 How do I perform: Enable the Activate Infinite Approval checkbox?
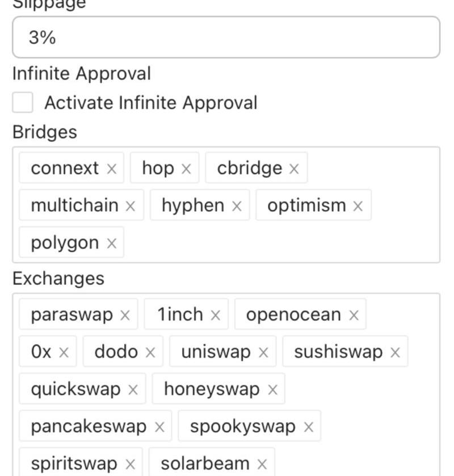pyautogui.click(x=23, y=103)
